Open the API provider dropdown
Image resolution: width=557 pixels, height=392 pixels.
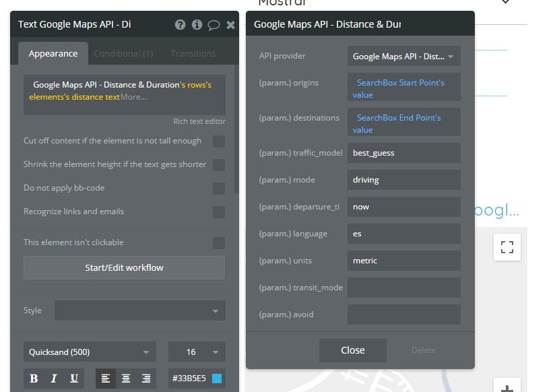click(x=404, y=56)
